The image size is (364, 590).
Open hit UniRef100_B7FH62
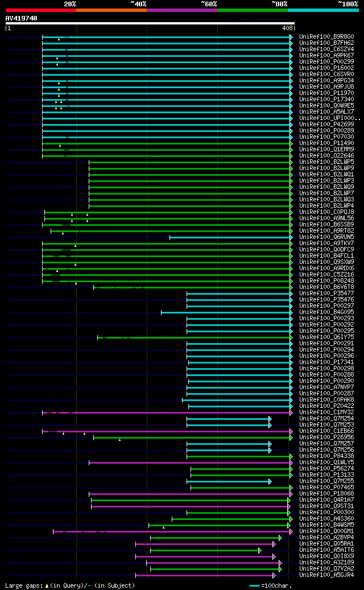pos(326,43)
